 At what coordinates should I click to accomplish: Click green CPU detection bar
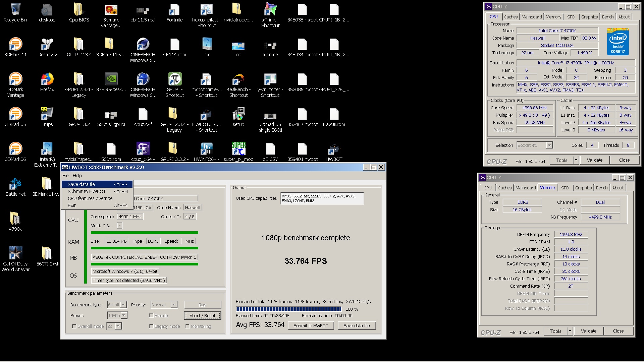144,233
